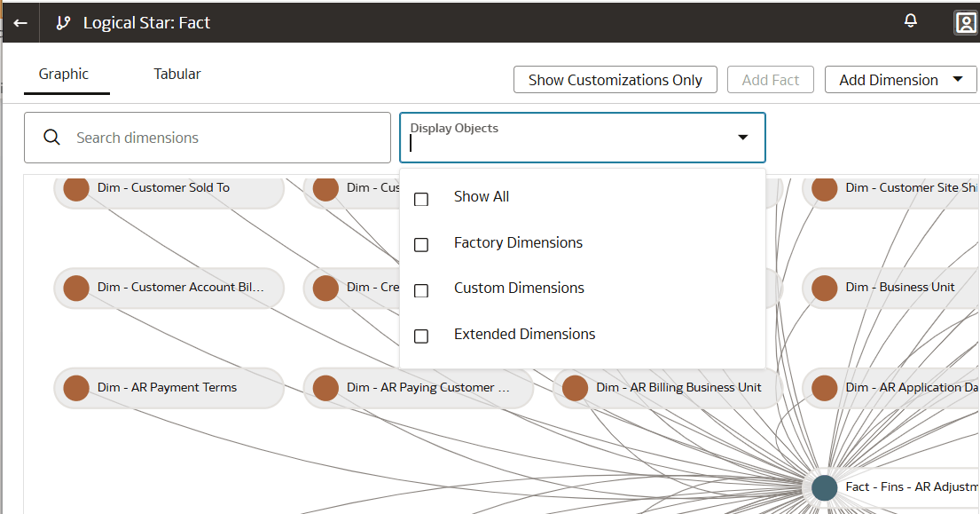
Task: Collapse the Display Objects dropdown
Action: click(x=742, y=138)
